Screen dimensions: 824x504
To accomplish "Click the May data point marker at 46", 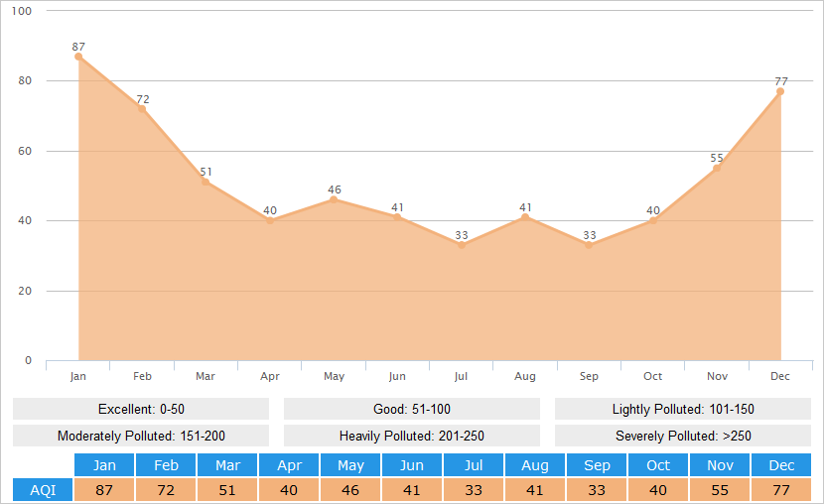I will tap(334, 199).
